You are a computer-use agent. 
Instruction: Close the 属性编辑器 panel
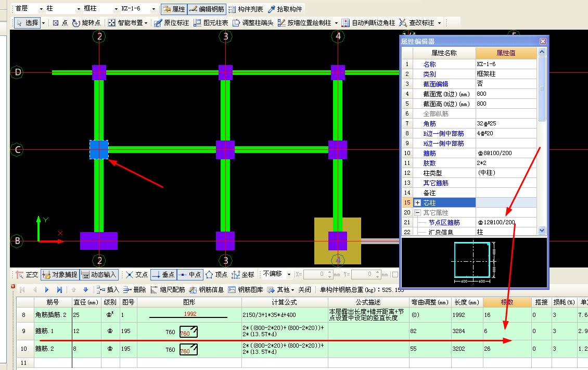(543, 41)
